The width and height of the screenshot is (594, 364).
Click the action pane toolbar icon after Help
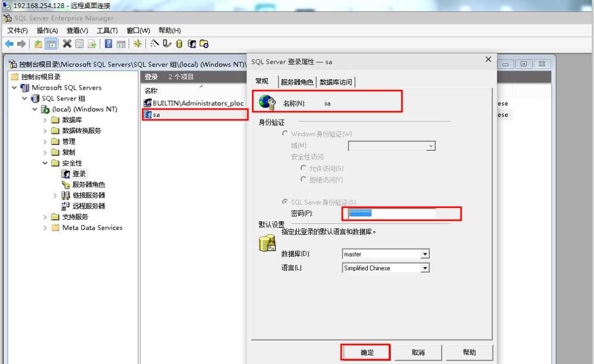[121, 44]
